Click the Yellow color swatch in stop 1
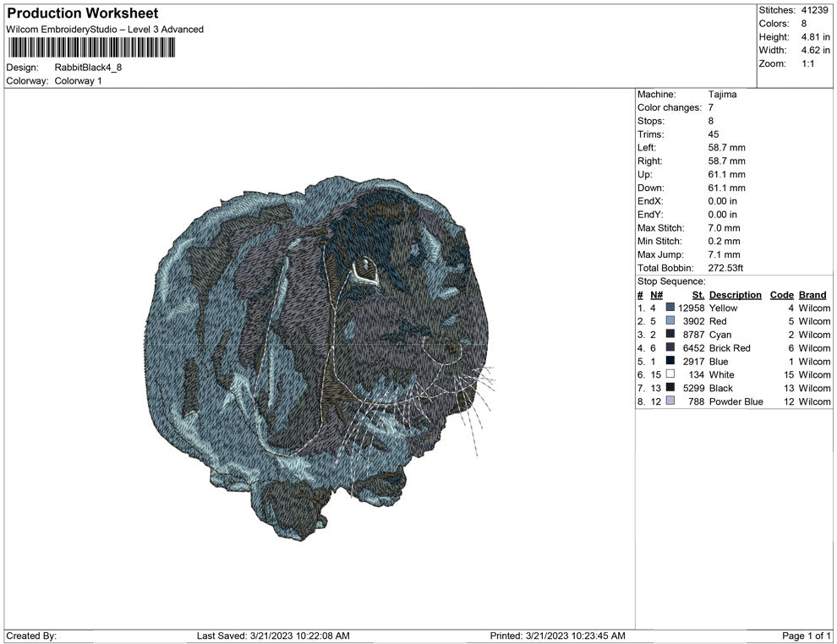The width and height of the screenshot is (837, 644). pos(670,308)
